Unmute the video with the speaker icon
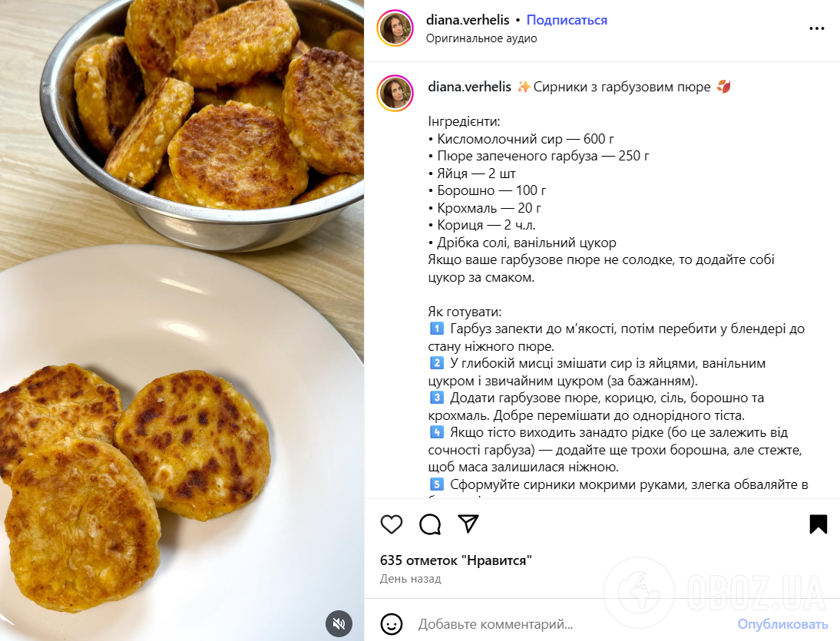Viewport: 840px width, 641px height. pyautogui.click(x=339, y=623)
